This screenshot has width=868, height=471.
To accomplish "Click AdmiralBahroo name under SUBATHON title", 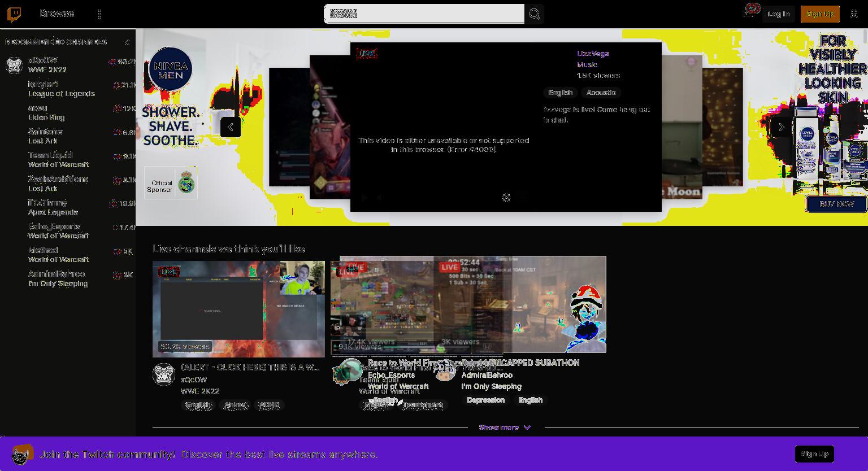I will click(x=487, y=375).
